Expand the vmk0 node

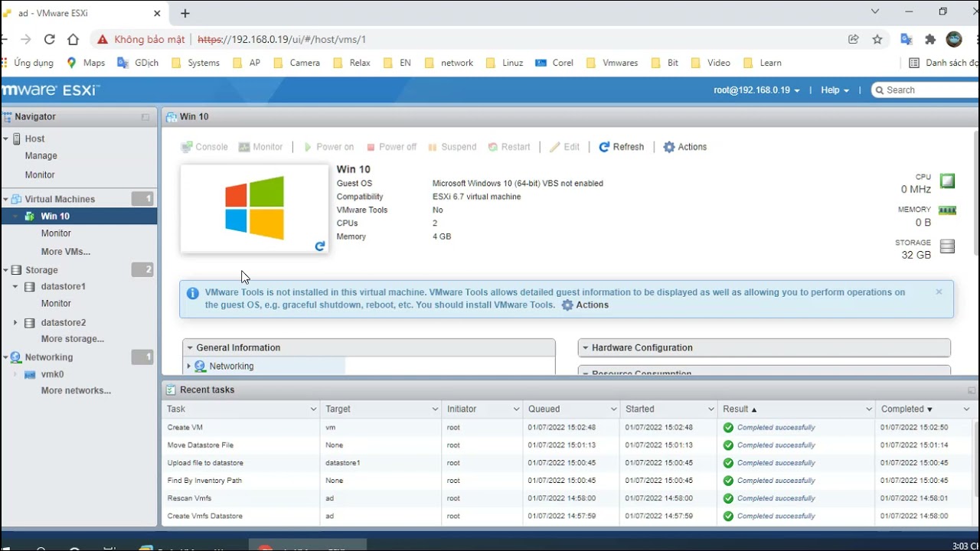pyautogui.click(x=15, y=374)
